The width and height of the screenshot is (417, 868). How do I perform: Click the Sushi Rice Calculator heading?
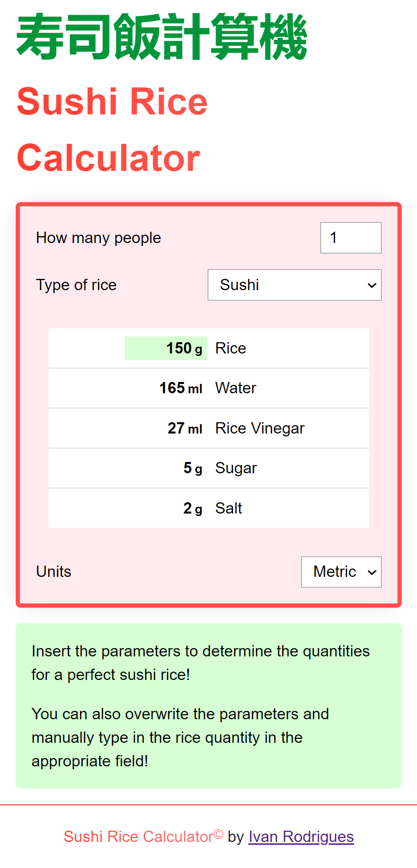point(112,130)
